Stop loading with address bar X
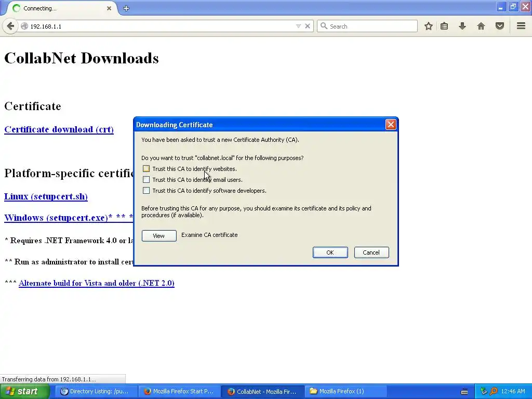 (308, 26)
